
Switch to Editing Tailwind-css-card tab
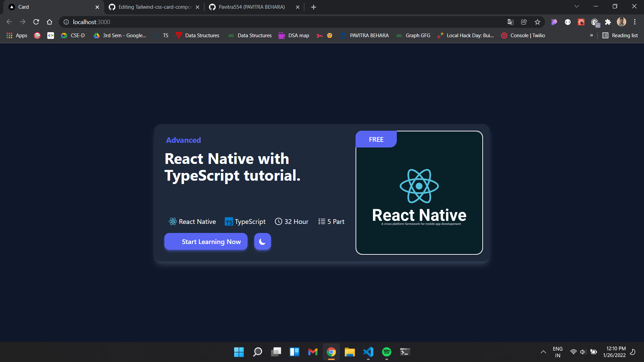tap(154, 7)
